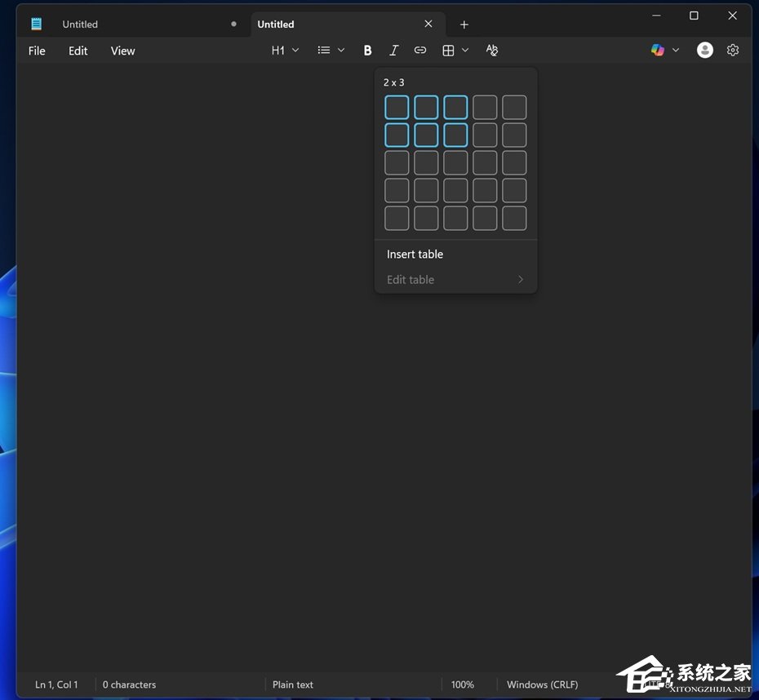Toggle italic formatting

pos(394,51)
